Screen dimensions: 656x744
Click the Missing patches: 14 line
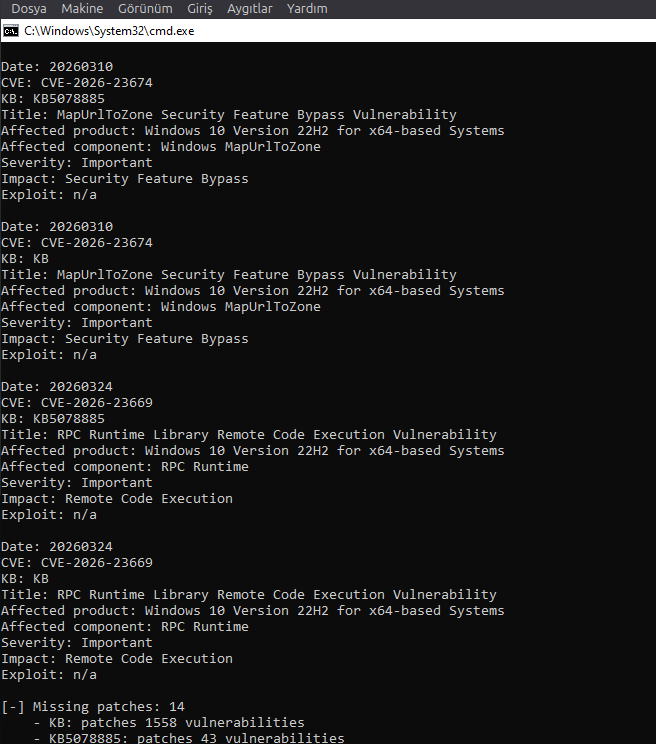tap(93, 707)
